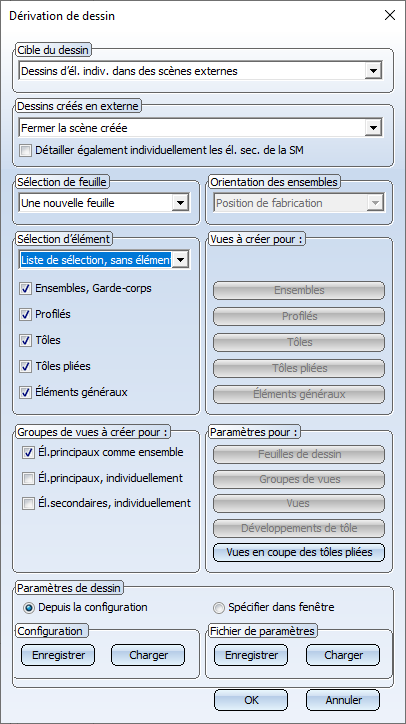Viewport: 406px width, 724px height.
Task: Confirm the dialog with OK
Action: coord(251,700)
